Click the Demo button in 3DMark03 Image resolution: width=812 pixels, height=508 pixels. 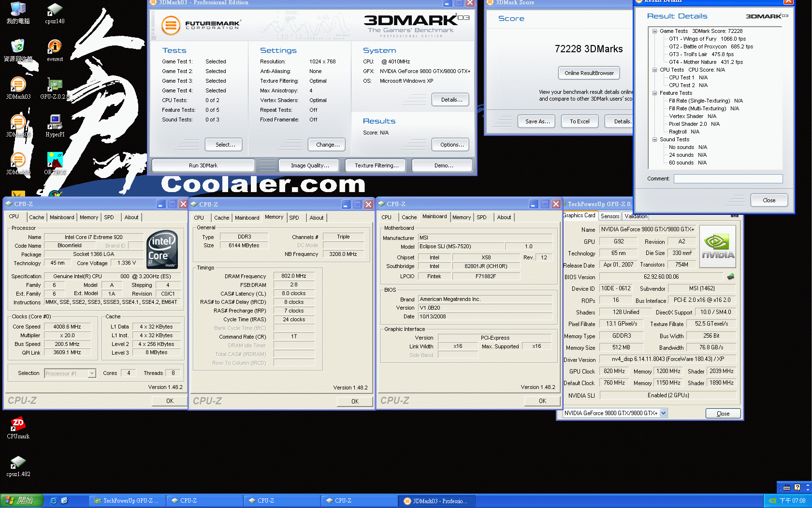443,165
